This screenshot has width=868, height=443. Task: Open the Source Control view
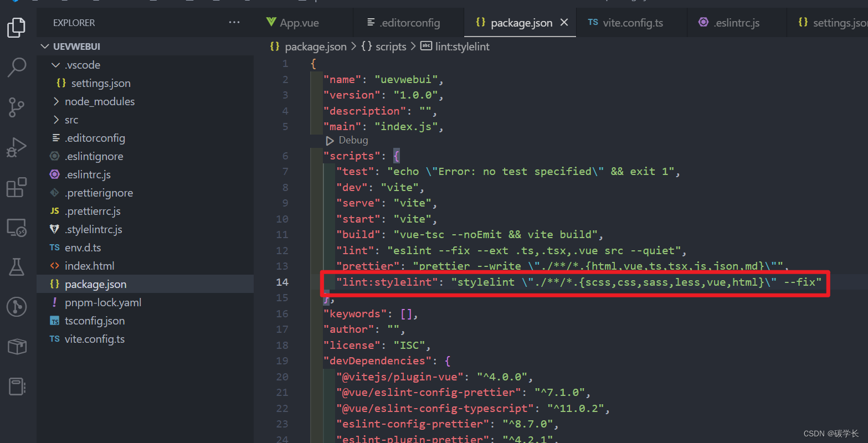(x=17, y=107)
